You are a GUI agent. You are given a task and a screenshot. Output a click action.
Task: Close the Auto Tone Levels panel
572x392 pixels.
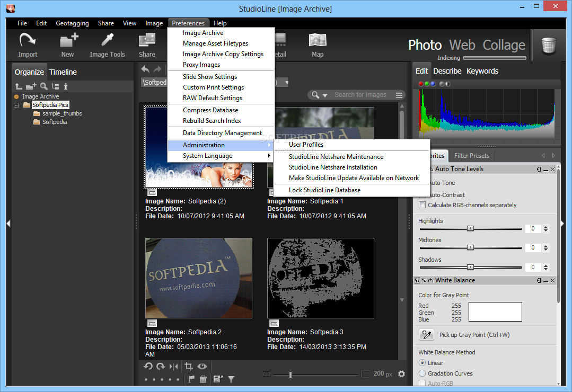pyautogui.click(x=553, y=169)
